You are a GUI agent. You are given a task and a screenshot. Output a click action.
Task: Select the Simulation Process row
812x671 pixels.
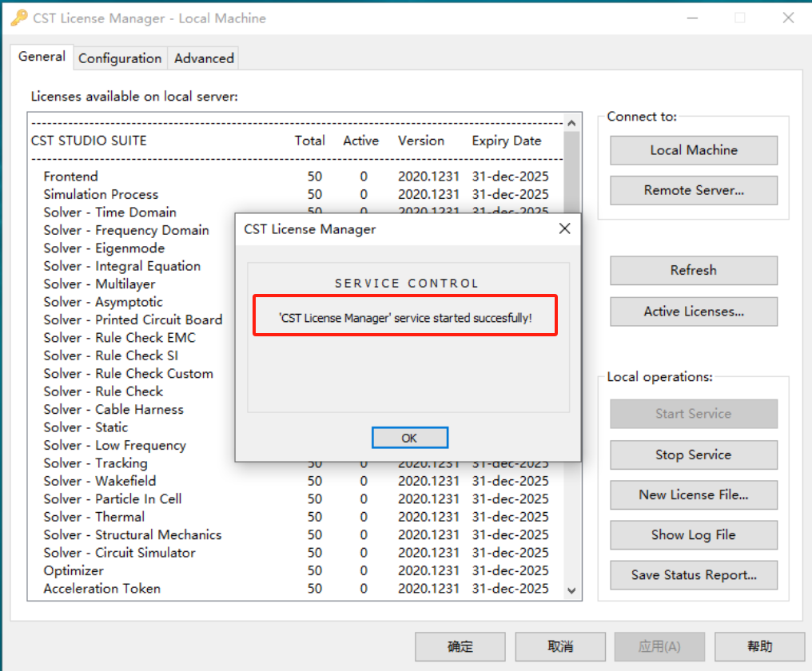pyautogui.click(x=296, y=195)
